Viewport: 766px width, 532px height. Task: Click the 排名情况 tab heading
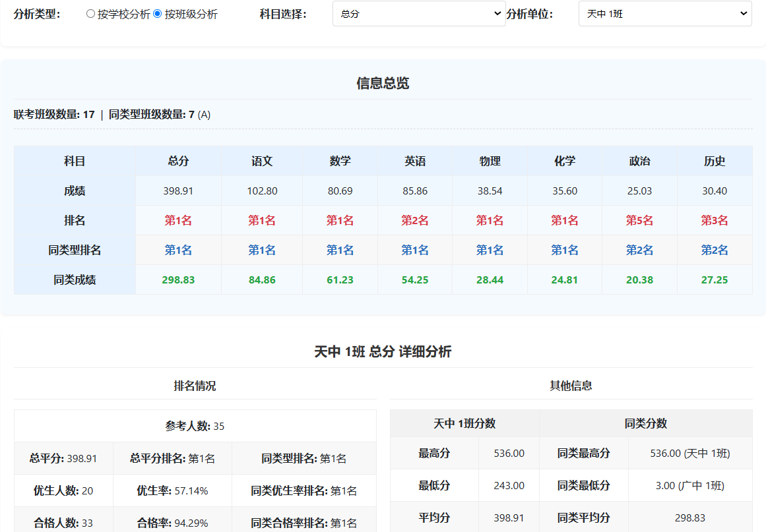tap(194, 386)
